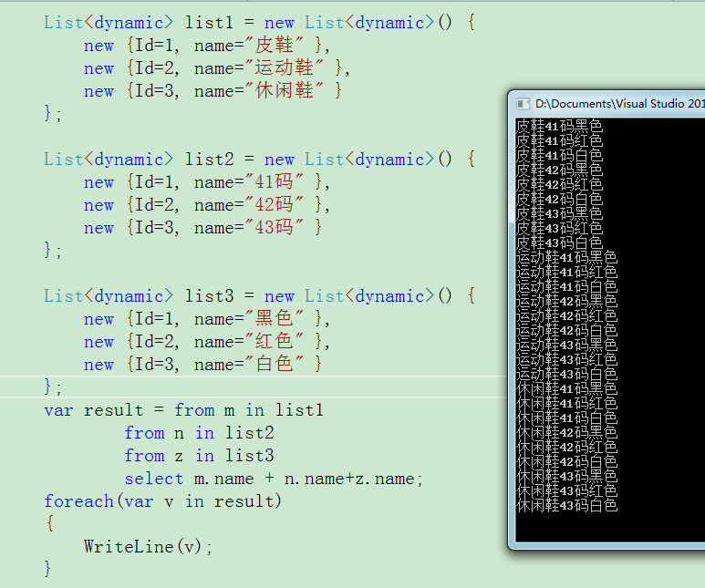Click the code line with name="红色"

pos(207,342)
